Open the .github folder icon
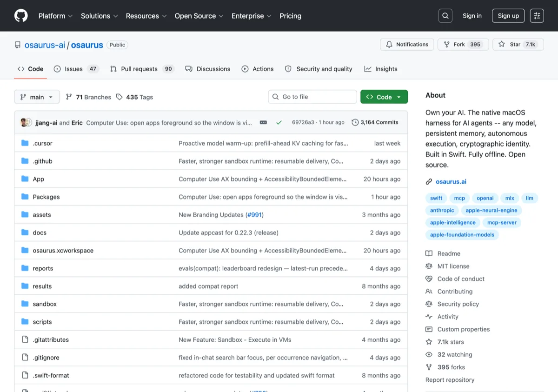558x392 pixels. 25,161
